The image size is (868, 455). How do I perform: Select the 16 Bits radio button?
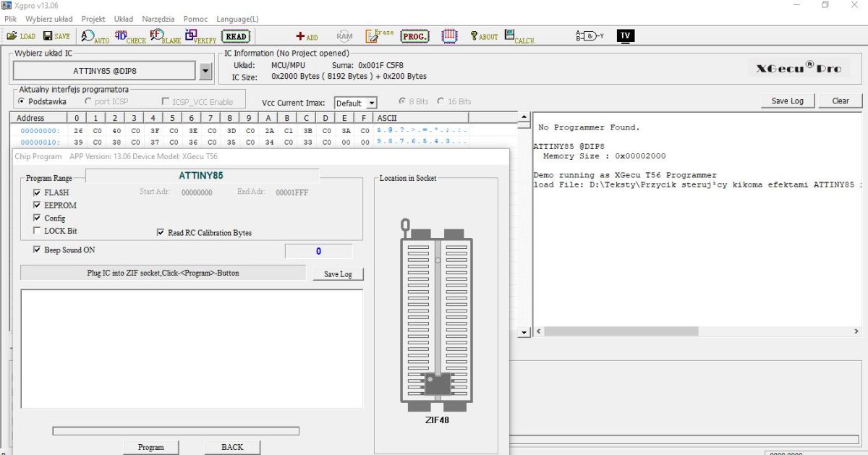[x=441, y=101]
